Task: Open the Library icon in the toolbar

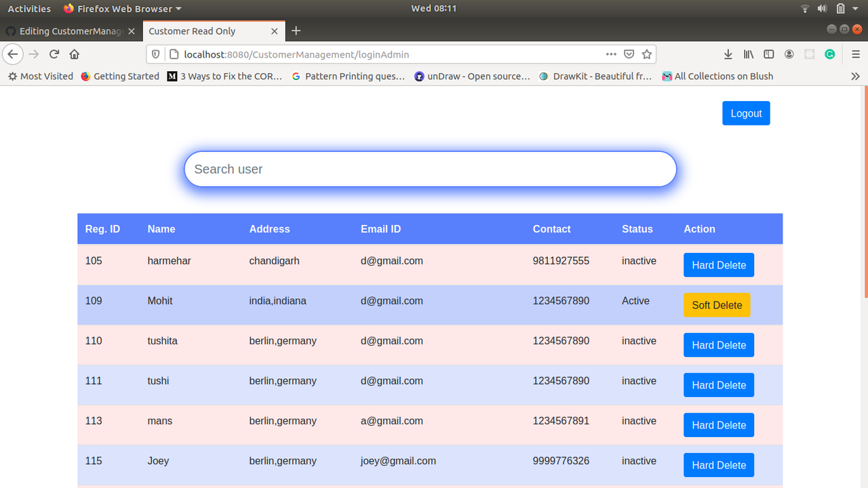Action: point(748,54)
